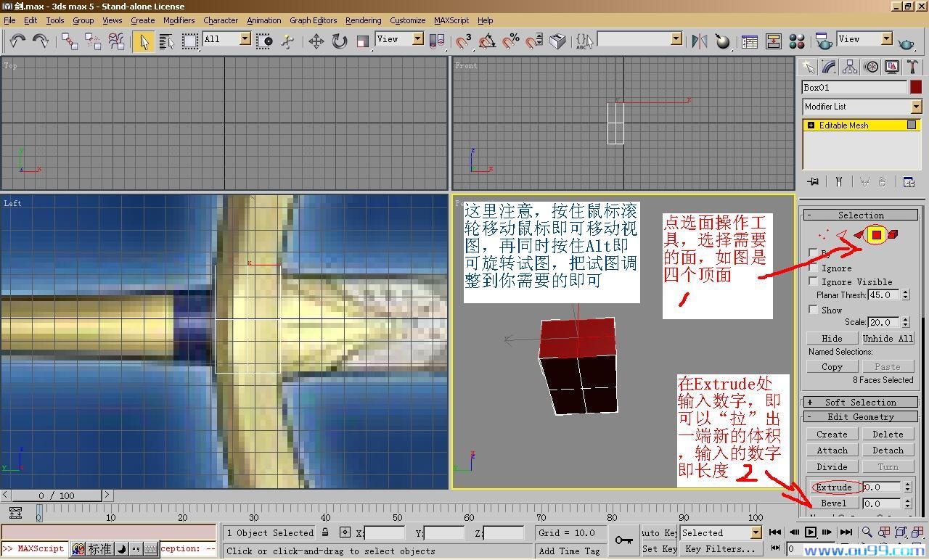Open the Named Selection Sets dropdown

pyautogui.click(x=639, y=39)
